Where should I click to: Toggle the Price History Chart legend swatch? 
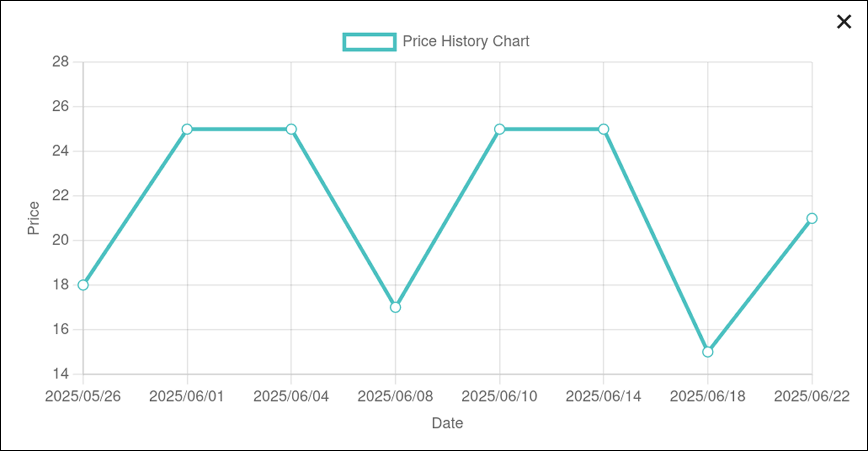point(369,42)
